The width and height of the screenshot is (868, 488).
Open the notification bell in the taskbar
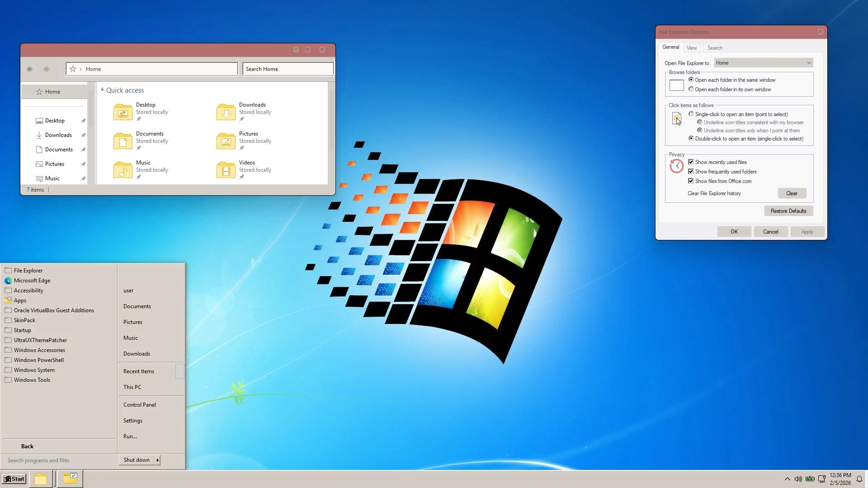pyautogui.click(x=859, y=479)
